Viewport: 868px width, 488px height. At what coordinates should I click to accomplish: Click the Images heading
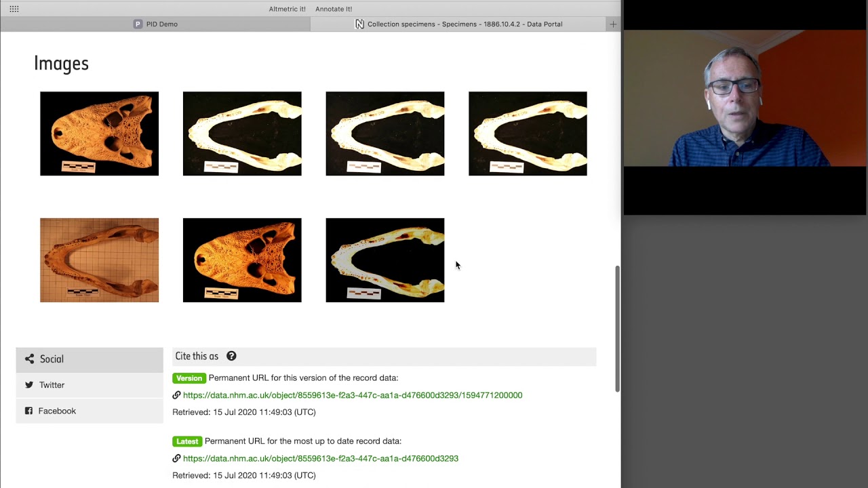61,63
